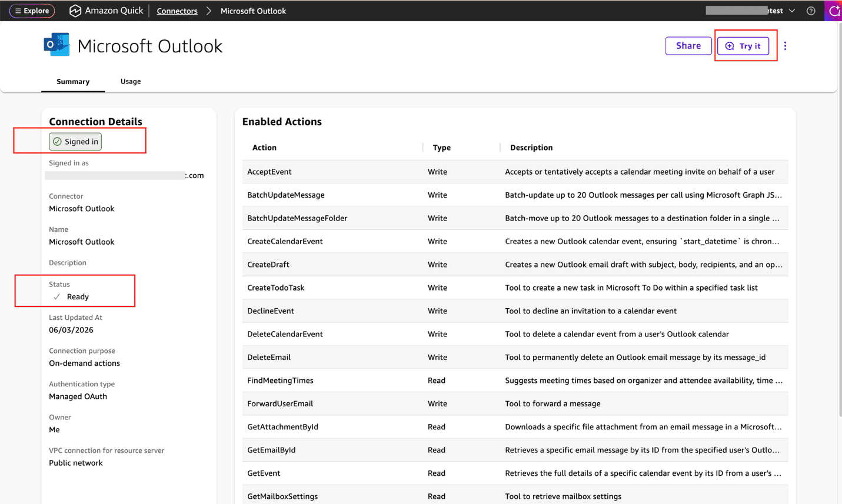This screenshot has width=842, height=504.
Task: Select the CreateDraft action
Action: coord(268,265)
